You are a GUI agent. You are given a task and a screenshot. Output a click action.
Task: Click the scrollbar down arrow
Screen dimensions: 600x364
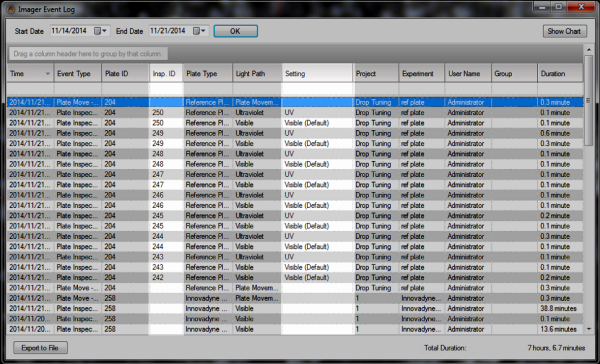(589, 329)
